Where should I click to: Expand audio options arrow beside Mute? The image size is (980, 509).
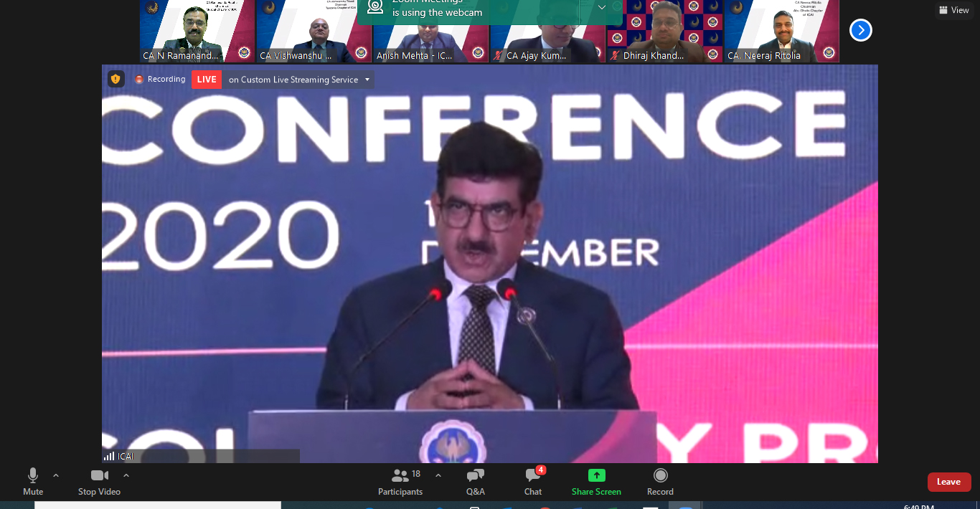56,475
